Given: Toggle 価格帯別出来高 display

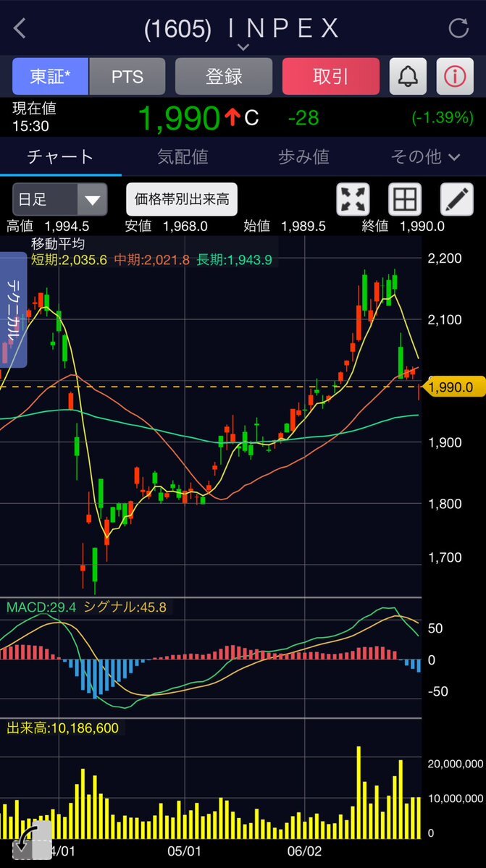Looking at the screenshot, I should (x=182, y=199).
